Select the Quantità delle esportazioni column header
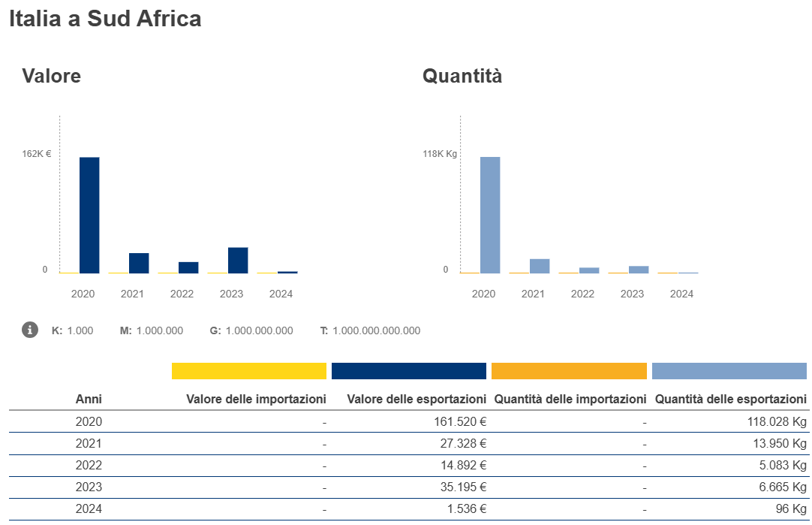This screenshot has height=525, width=812. [x=731, y=399]
